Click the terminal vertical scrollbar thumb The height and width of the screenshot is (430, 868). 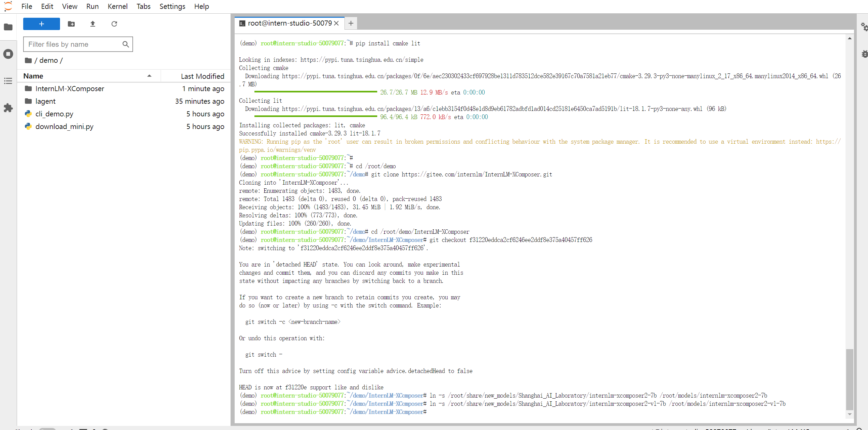[849, 379]
